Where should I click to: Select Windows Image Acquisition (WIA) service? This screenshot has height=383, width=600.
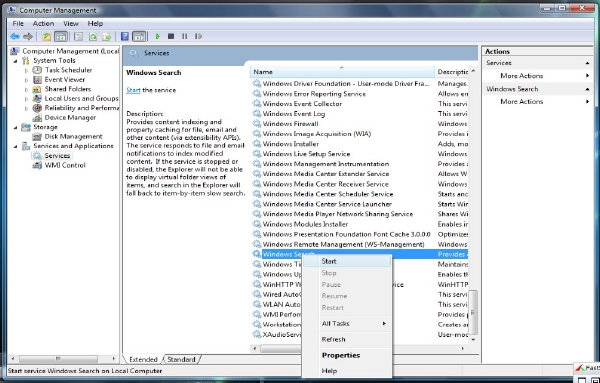(360, 134)
